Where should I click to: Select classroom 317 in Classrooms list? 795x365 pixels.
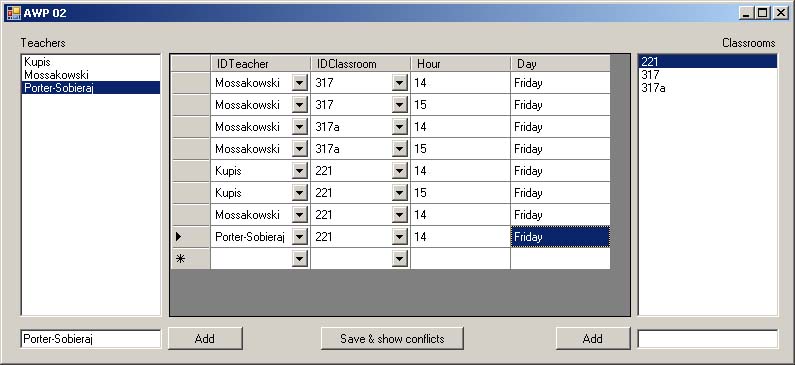click(707, 75)
